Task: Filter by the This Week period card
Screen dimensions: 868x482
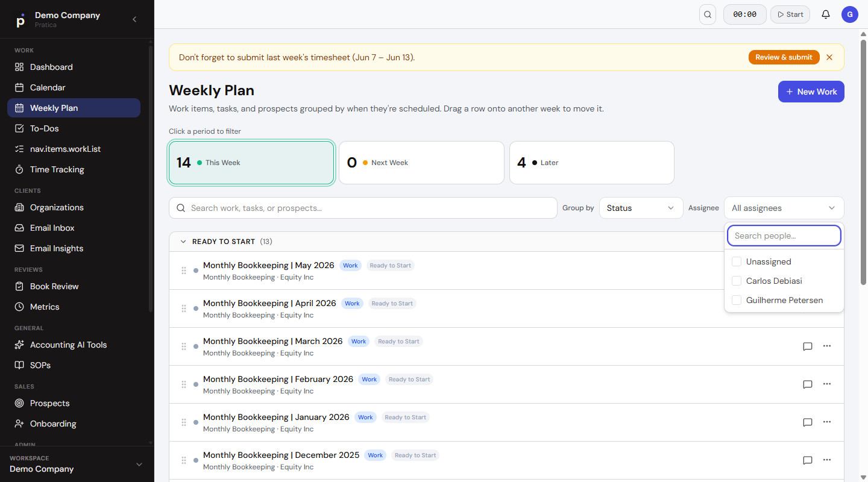Action: coord(251,163)
